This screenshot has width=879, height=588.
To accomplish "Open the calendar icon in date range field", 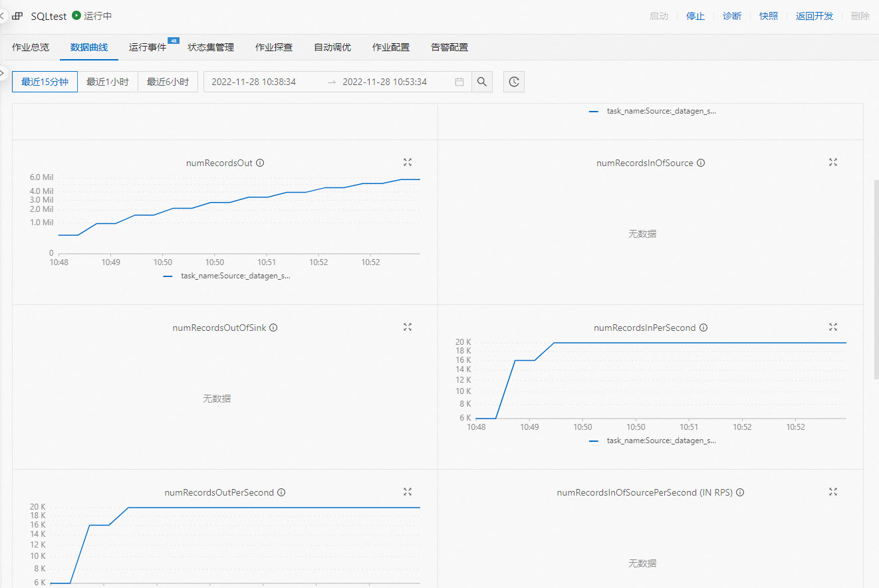I will coord(459,82).
